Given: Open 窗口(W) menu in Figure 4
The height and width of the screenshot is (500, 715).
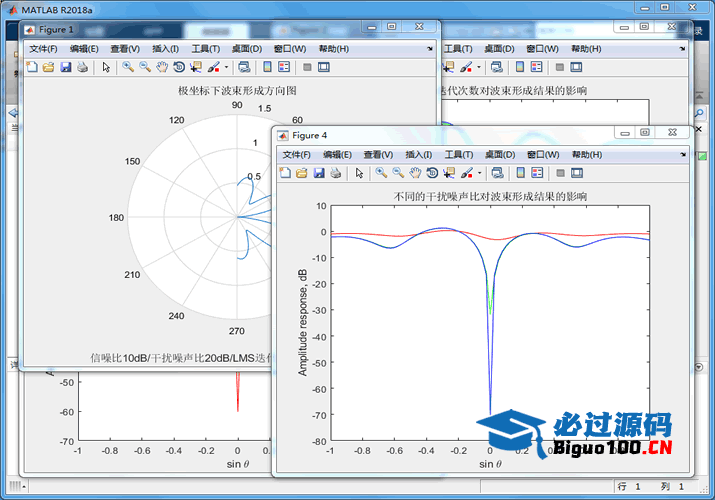Looking at the screenshot, I should 543,155.
